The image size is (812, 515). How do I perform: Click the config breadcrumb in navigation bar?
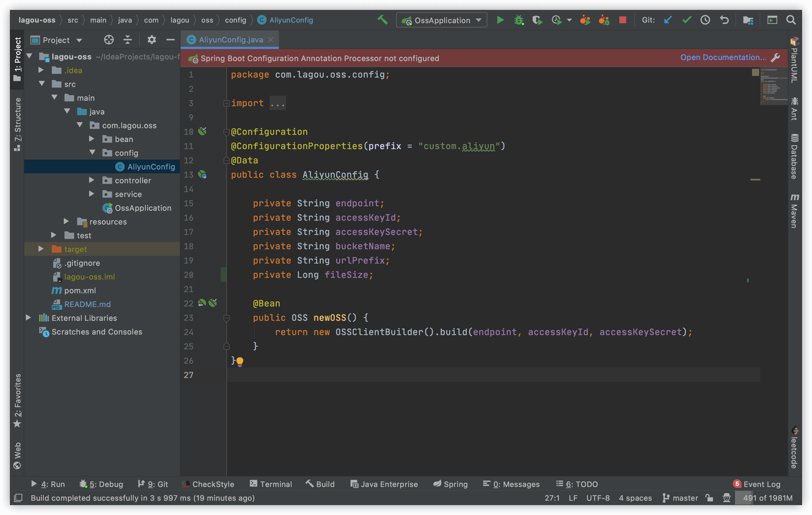(235, 20)
